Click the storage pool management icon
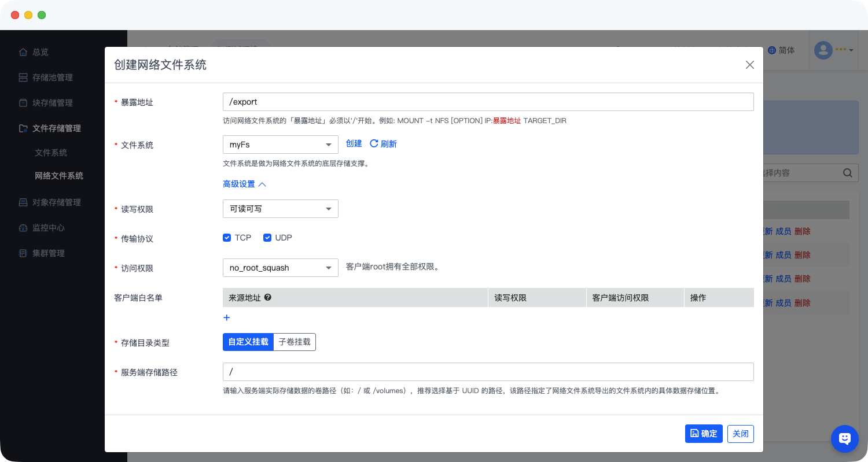Screen dimensions: 868x462 pyautogui.click(x=23, y=77)
